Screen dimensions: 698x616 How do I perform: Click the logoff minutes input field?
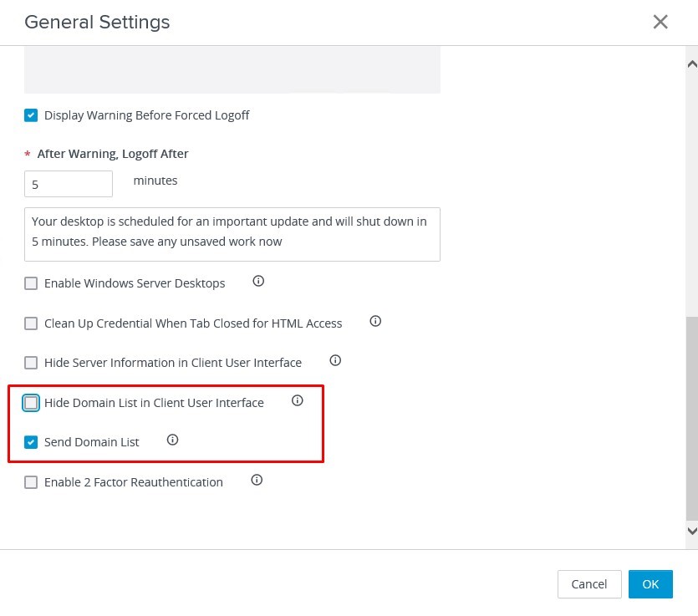tap(69, 184)
